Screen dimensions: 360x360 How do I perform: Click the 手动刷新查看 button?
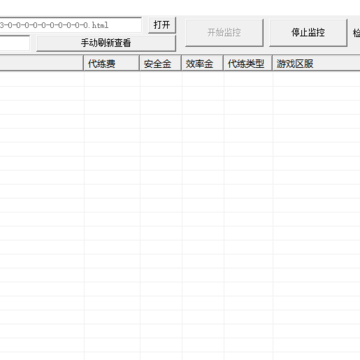[106, 43]
